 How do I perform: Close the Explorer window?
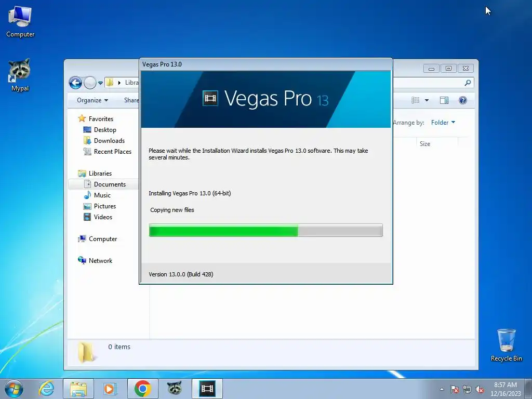[465, 69]
